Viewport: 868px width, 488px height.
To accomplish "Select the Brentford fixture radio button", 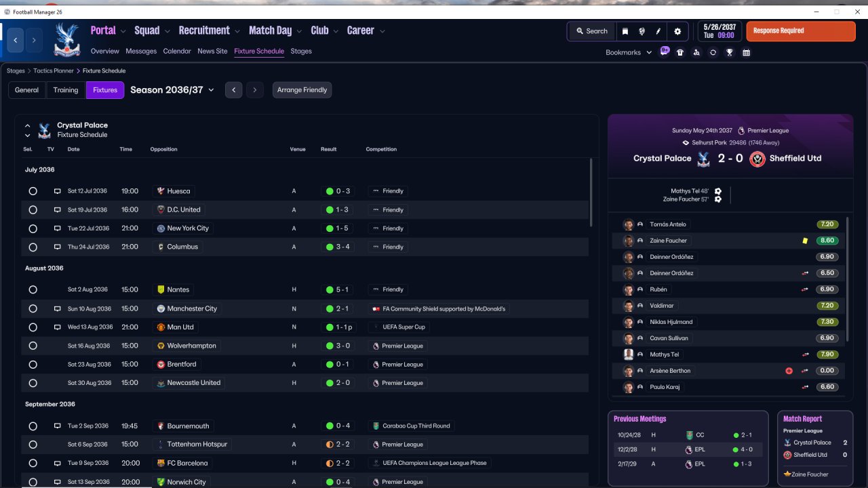I will point(33,365).
